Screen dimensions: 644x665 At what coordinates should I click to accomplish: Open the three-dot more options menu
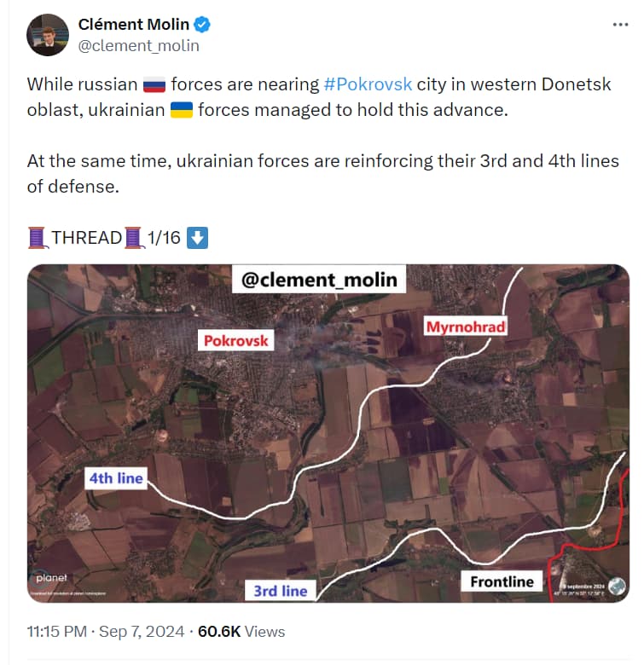[620, 25]
